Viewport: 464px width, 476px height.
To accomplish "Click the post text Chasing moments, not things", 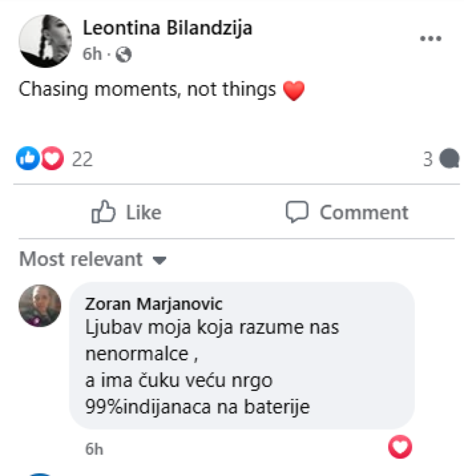I will point(147,89).
